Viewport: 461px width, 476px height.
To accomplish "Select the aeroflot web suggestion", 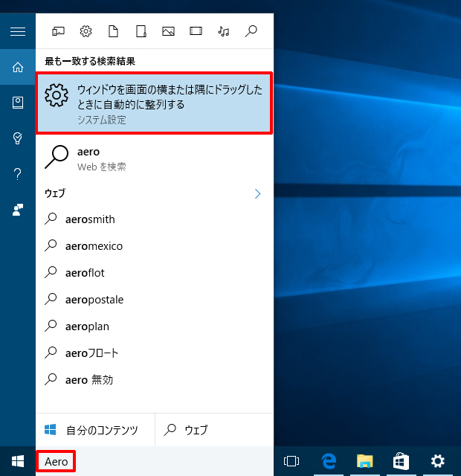I will tap(154, 273).
